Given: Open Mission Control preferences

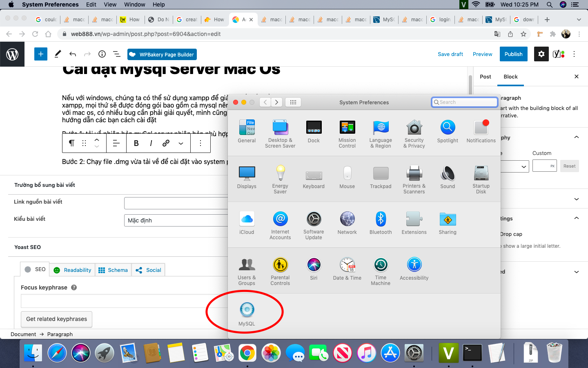Looking at the screenshot, I should (x=347, y=134).
